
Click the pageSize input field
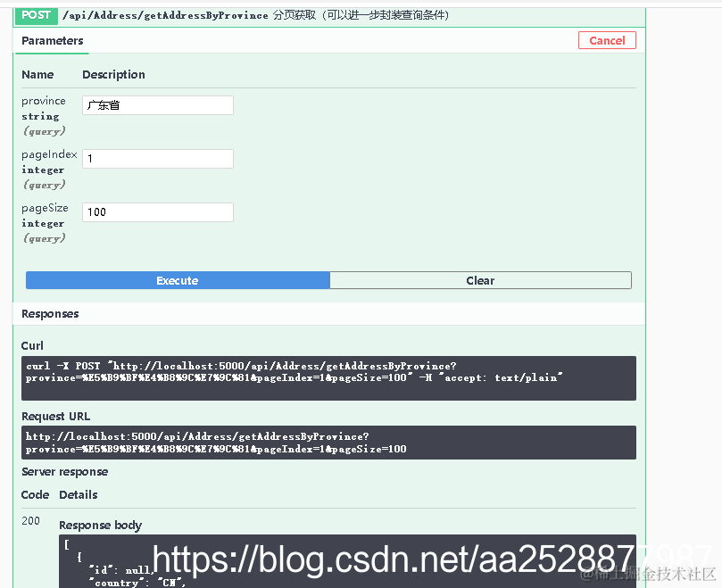point(158,212)
